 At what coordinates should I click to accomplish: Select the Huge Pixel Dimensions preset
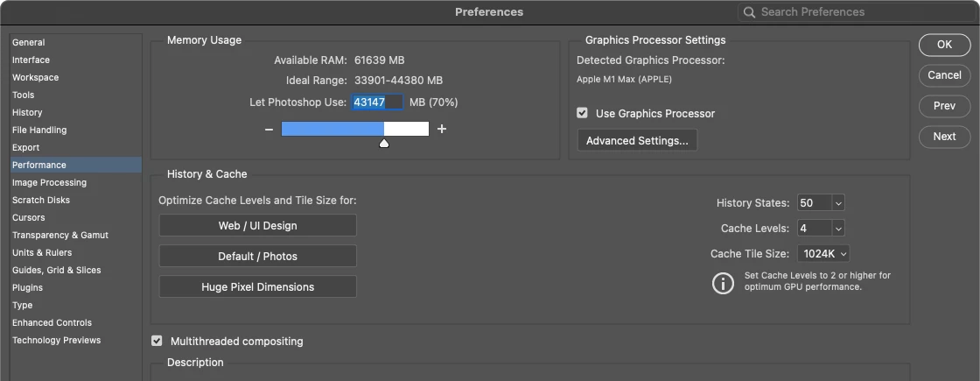tap(257, 286)
